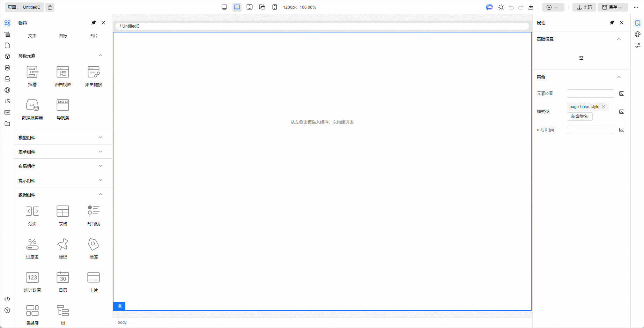Open the outline tree icon in left sidebar
Image resolution: width=644 pixels, height=328 pixels.
click(7, 34)
